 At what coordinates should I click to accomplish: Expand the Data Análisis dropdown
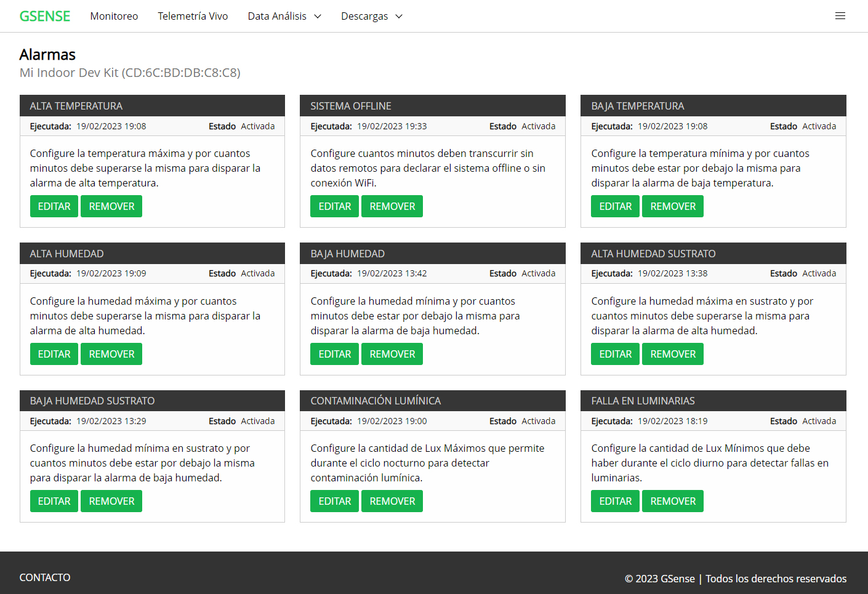click(284, 16)
